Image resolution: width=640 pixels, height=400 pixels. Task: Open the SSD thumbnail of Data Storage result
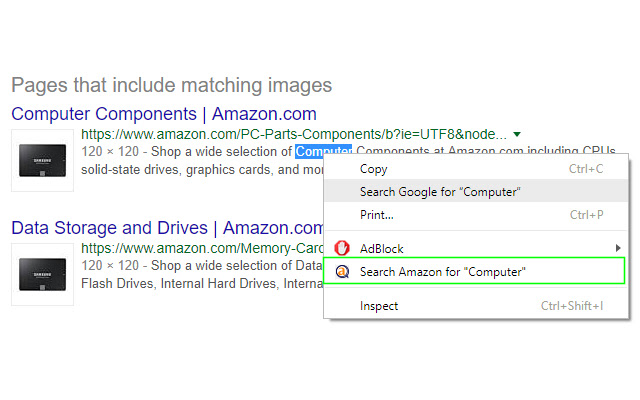click(44, 274)
